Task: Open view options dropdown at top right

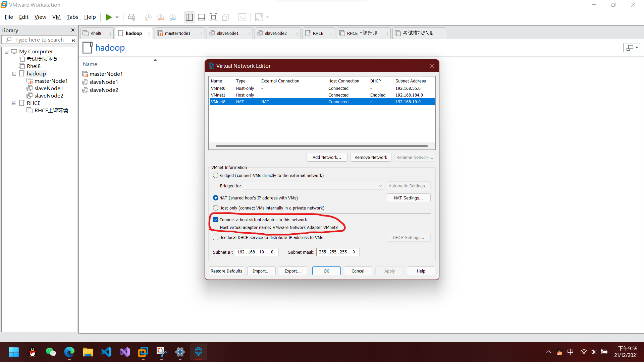Action: (x=632, y=48)
